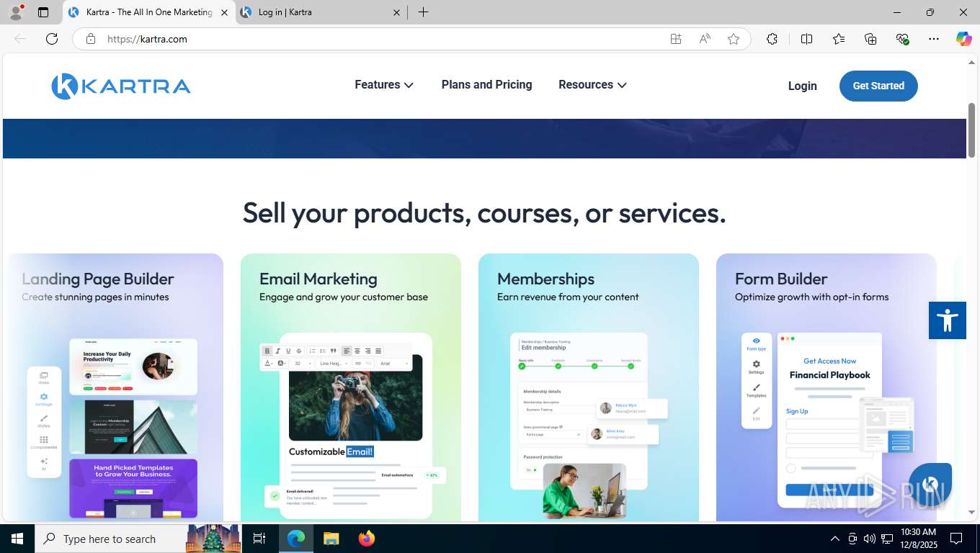The width and height of the screenshot is (980, 553).
Task: Open the Kartra chat bubble
Action: pos(930,485)
